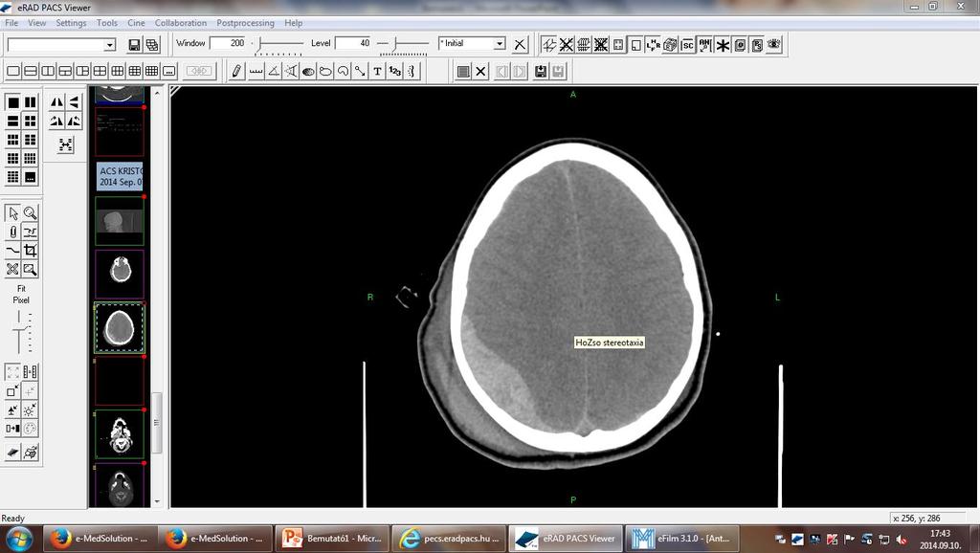
Task: Toggle the LHFR orientation labels button
Action: pos(653,45)
